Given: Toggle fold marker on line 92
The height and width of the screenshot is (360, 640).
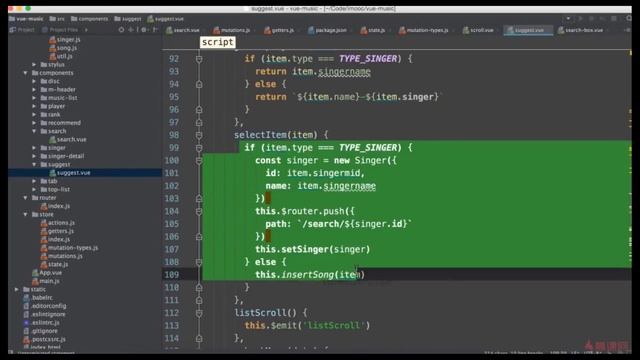Looking at the screenshot, I should 199,59.
